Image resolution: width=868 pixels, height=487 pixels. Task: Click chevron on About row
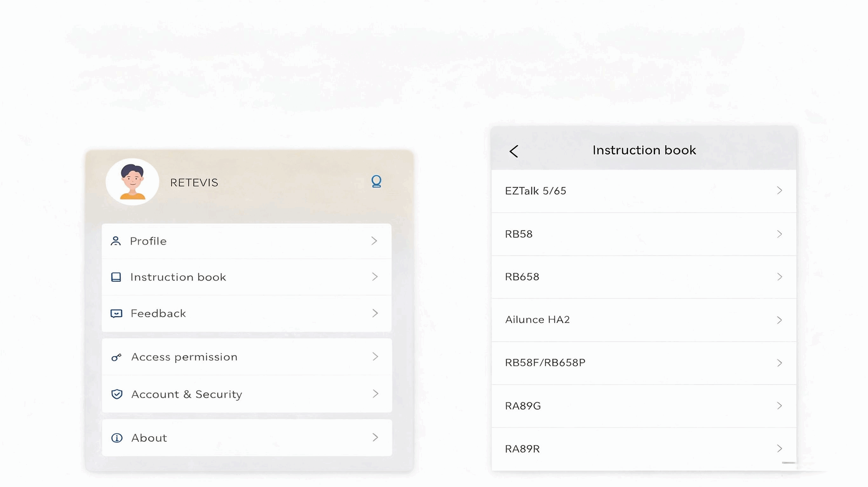coord(375,437)
